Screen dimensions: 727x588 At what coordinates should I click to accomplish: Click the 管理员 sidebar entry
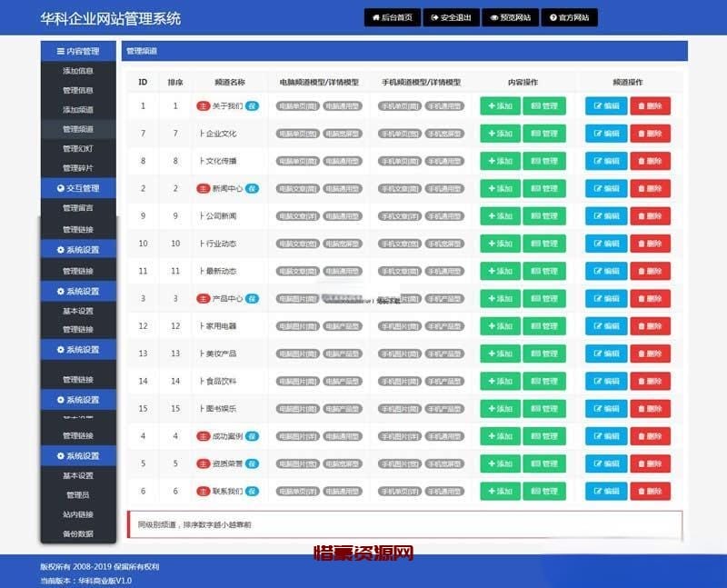[78, 495]
